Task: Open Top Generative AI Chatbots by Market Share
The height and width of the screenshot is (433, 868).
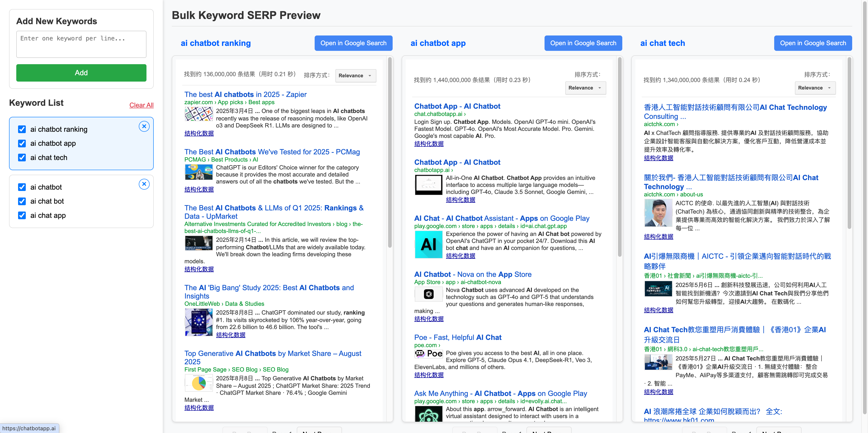Action: 273,357
